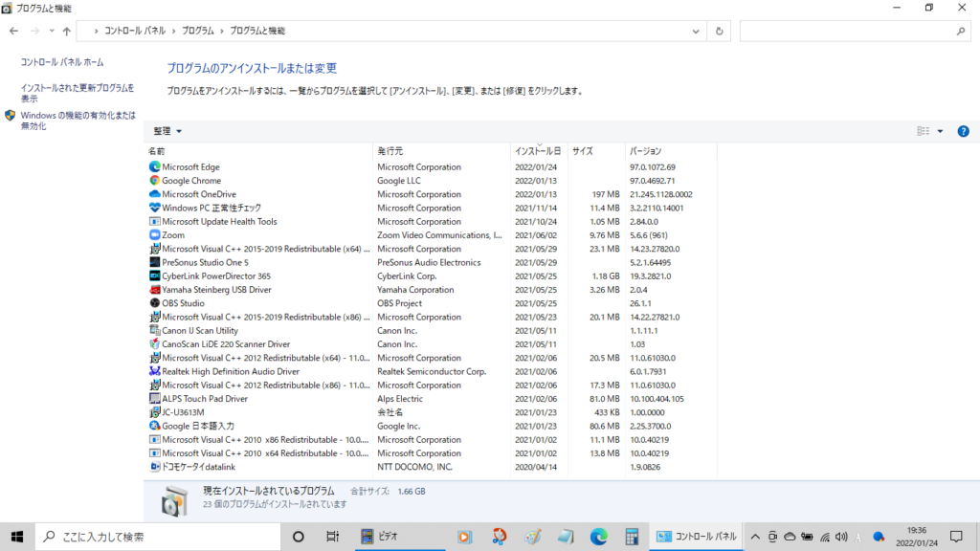Open the Windows Start button
Image resolution: width=980 pixels, height=551 pixels.
tap(17, 537)
